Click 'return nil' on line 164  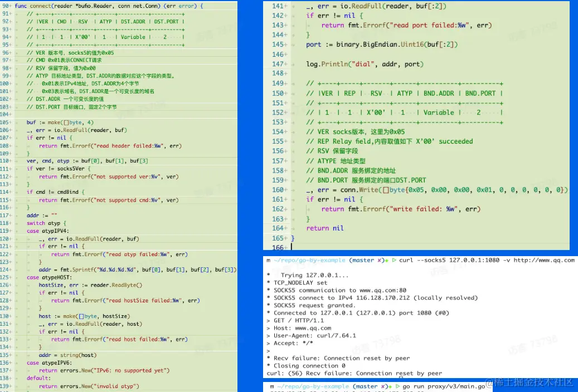point(325,228)
